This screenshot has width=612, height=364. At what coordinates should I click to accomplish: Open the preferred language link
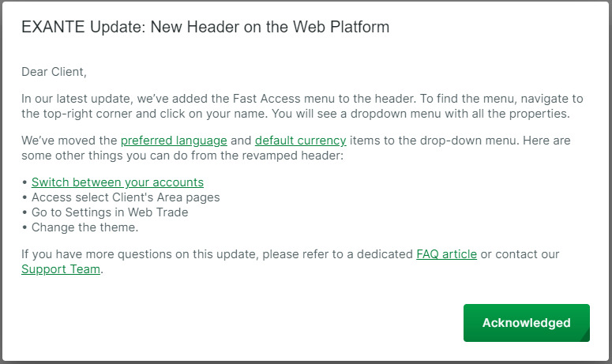[174, 141]
